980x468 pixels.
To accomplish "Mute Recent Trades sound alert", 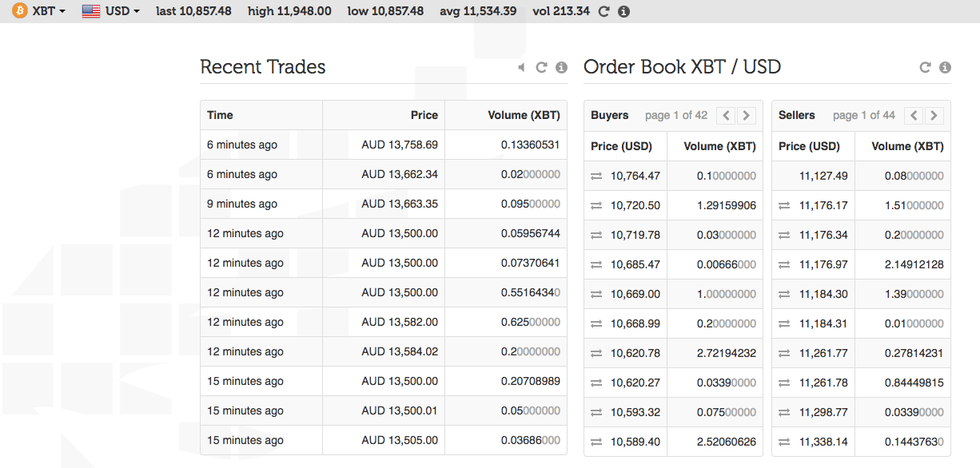I will point(521,68).
